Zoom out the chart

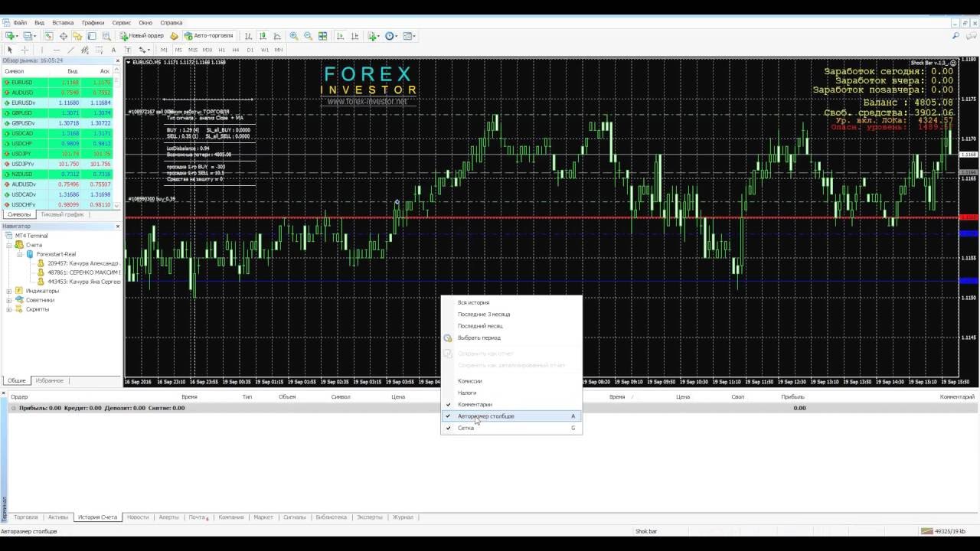(308, 36)
